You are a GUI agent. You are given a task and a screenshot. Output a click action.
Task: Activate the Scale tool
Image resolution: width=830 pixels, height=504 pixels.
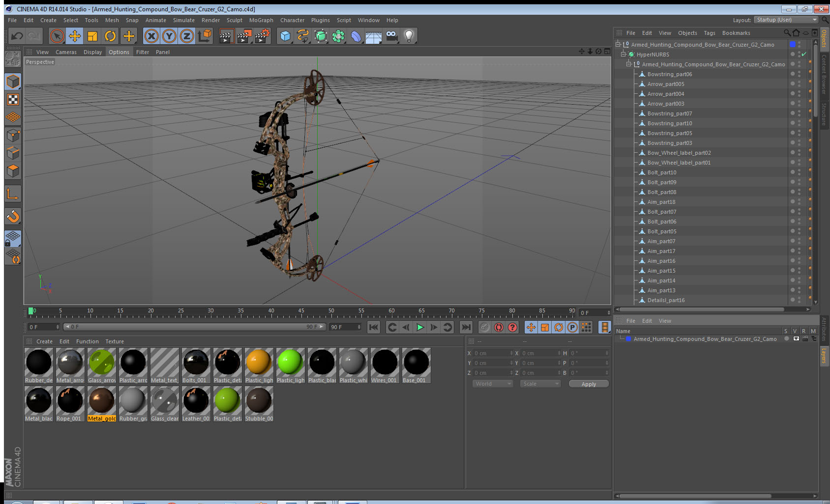point(92,36)
